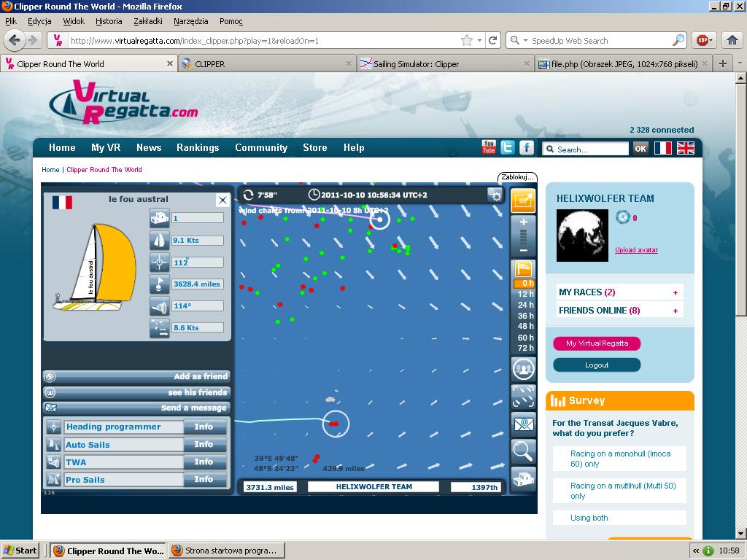Select the 24 h wind forecast step
This screenshot has width=747, height=560.
[x=525, y=305]
